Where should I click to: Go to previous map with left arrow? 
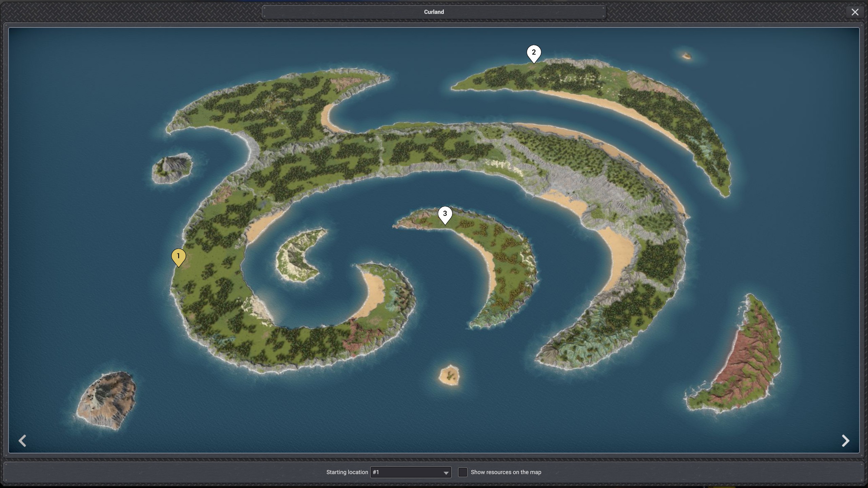[22, 441]
